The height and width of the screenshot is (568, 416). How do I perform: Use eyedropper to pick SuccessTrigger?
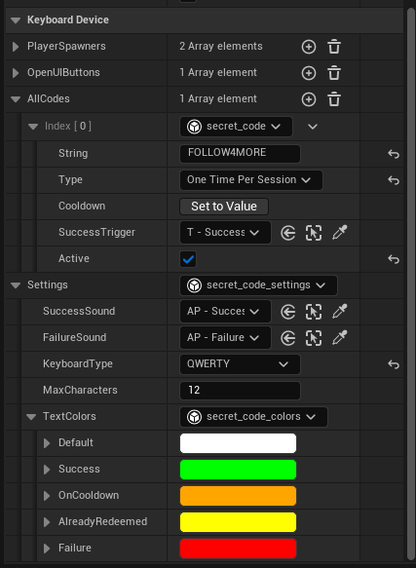[340, 233]
